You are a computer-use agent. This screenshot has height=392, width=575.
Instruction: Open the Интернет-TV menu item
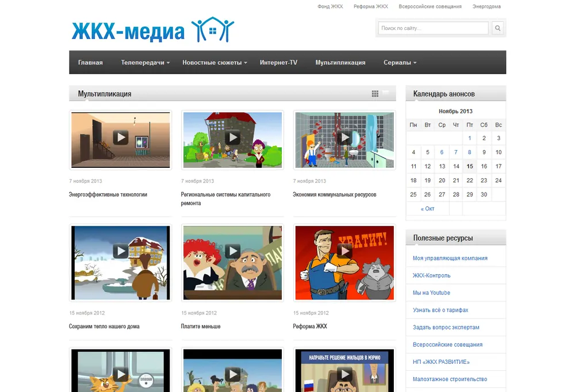pos(278,62)
